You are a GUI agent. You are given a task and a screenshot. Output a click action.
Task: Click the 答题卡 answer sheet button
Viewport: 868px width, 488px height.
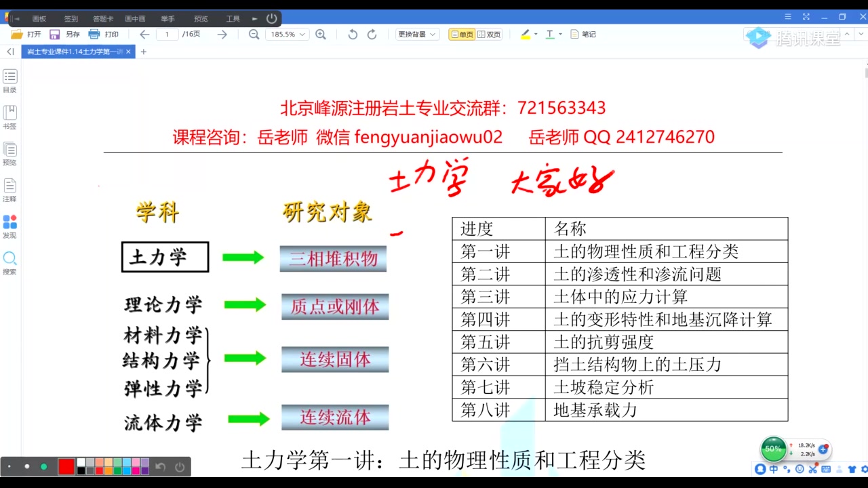pyautogui.click(x=102, y=18)
